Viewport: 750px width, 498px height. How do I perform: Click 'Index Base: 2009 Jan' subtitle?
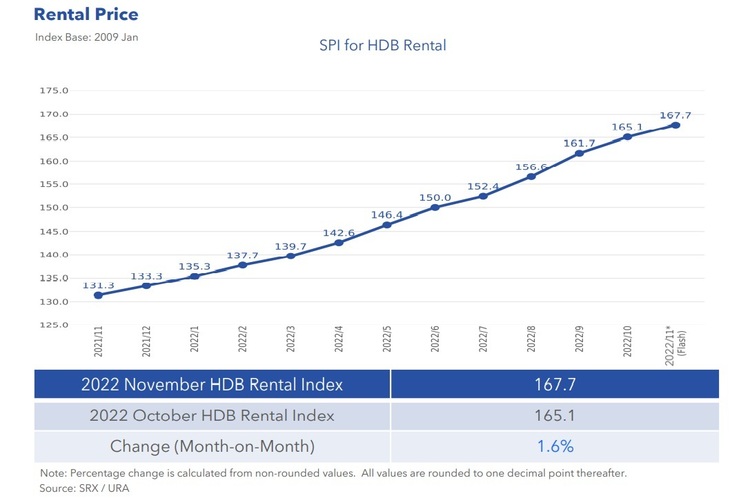click(x=87, y=37)
